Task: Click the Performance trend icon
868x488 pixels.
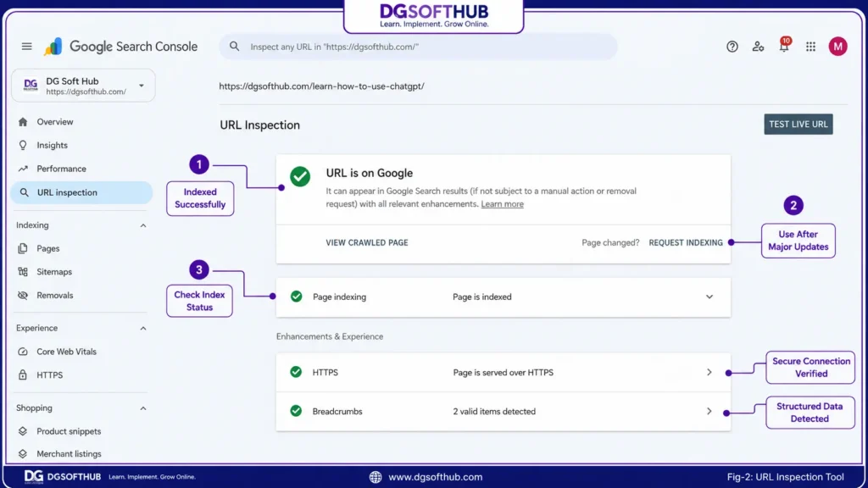Action: [23, 169]
